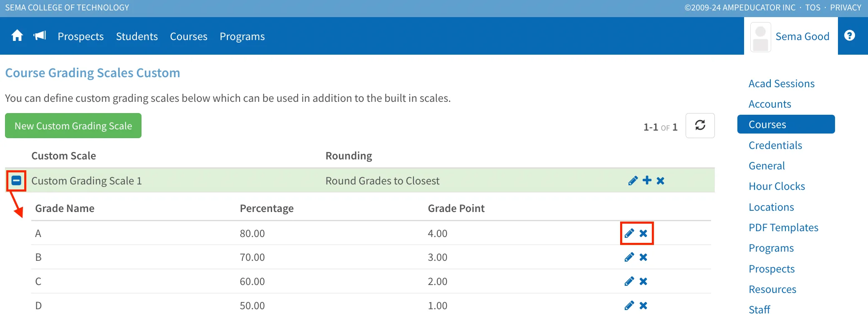This screenshot has height=323, width=868.
Task: Refresh the grading scales list
Action: click(700, 125)
